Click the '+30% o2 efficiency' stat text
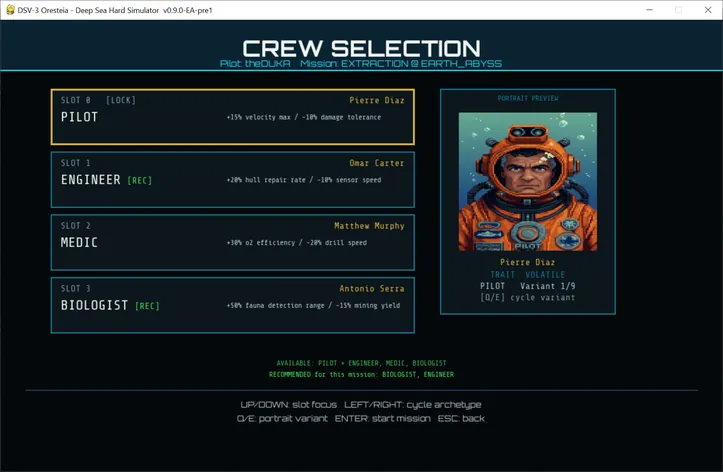 pyautogui.click(x=261, y=242)
